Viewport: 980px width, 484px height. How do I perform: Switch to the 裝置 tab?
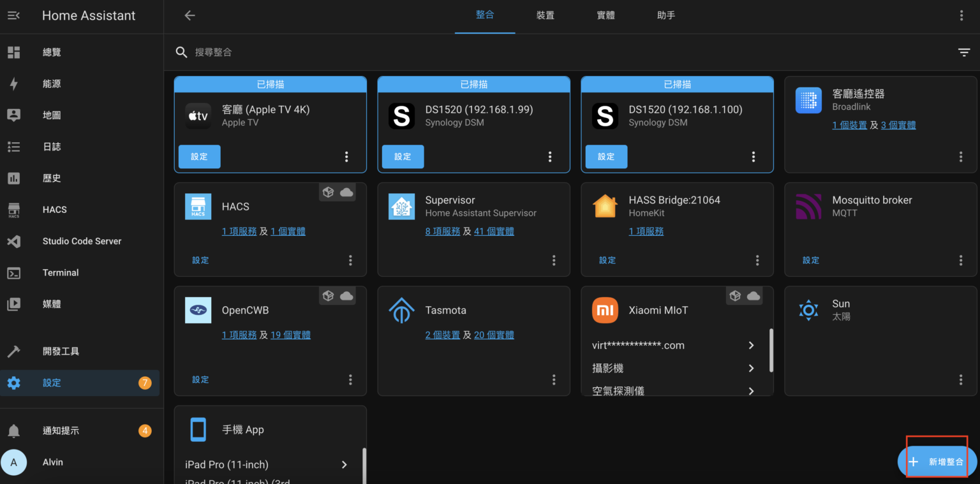point(546,15)
